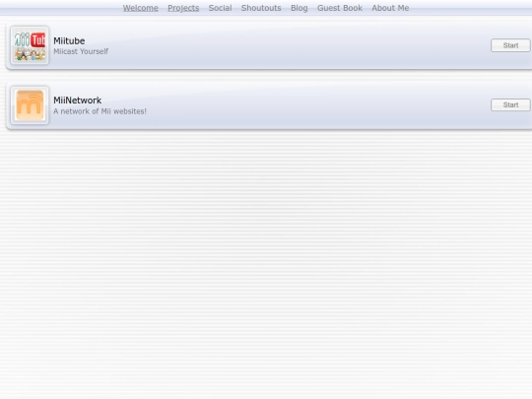The image size is (532, 399).
Task: Open the Projects navigation link
Action: (183, 8)
